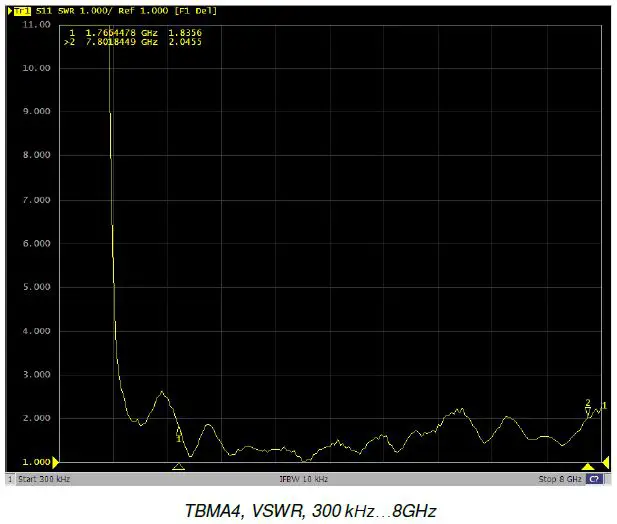Click the 1.000 Y-axis bottom label

click(36, 462)
